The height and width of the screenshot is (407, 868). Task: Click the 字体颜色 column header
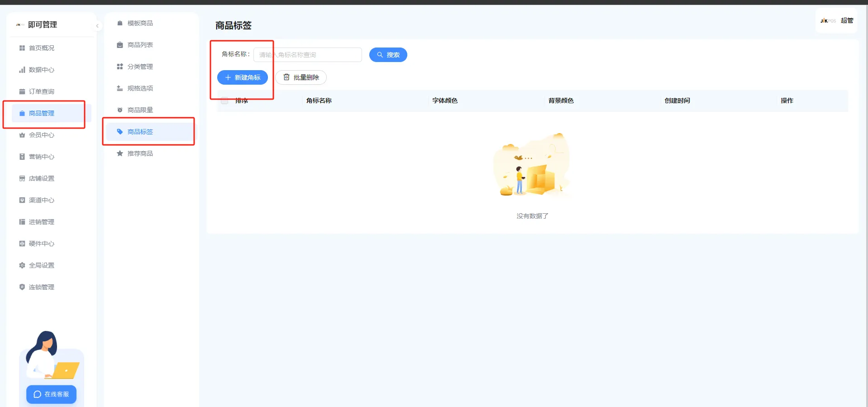click(x=445, y=101)
